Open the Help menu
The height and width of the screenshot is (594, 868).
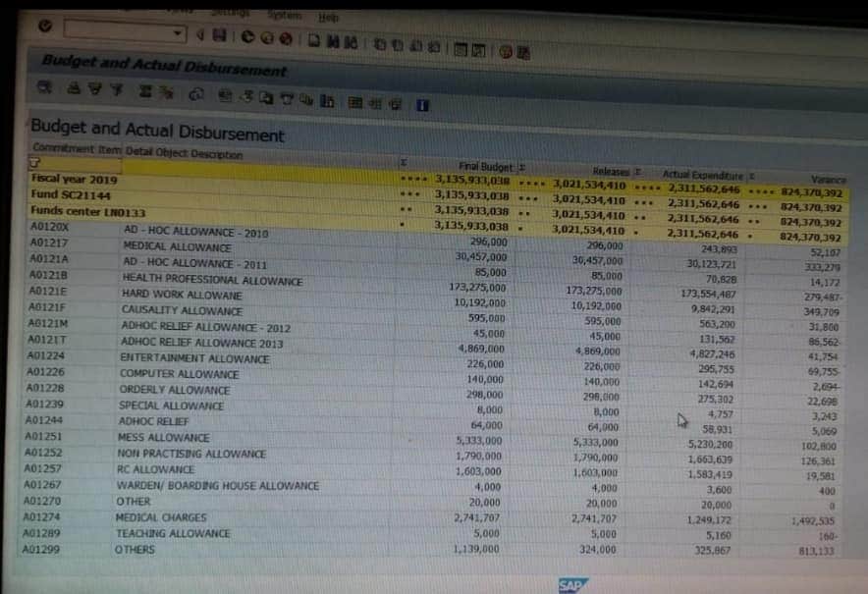click(x=328, y=17)
